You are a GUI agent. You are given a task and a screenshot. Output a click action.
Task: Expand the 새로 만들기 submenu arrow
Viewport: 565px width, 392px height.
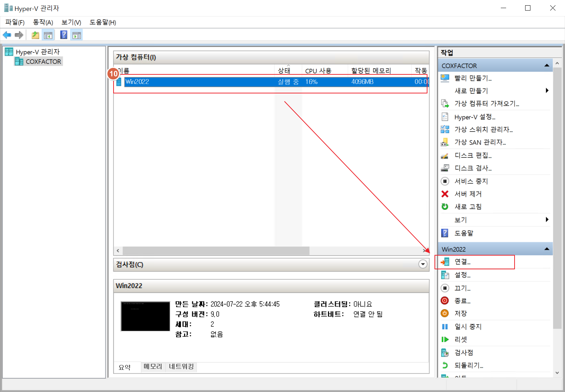pyautogui.click(x=547, y=91)
